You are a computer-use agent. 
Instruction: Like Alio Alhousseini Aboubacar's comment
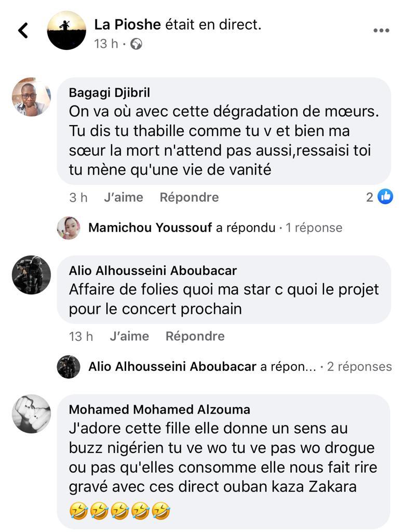129,336
